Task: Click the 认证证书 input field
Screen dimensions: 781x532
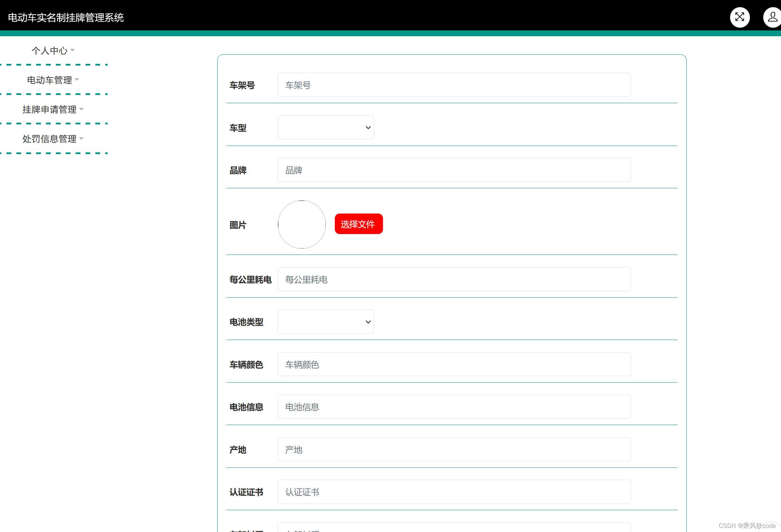Action: (454, 492)
